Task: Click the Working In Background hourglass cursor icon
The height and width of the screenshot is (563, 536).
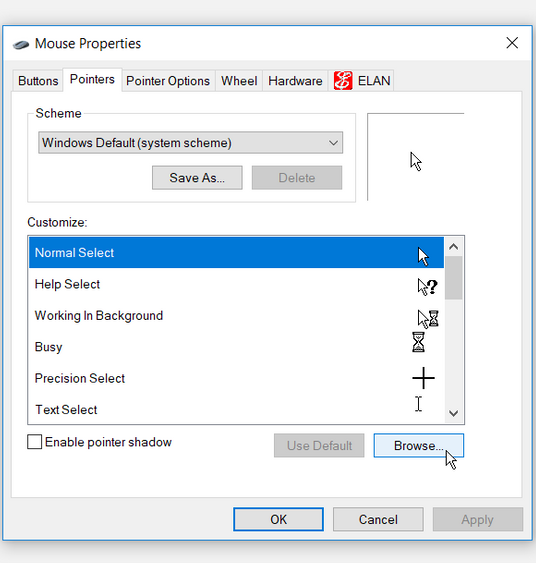Action: point(428,319)
